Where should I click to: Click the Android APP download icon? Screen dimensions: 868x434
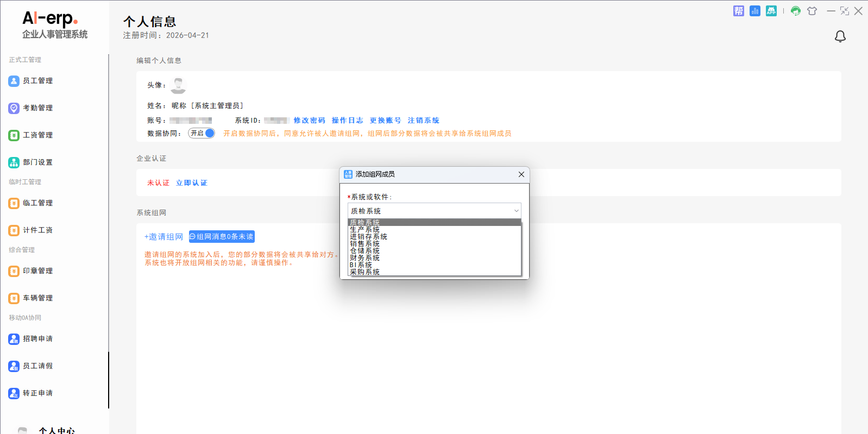tap(771, 11)
